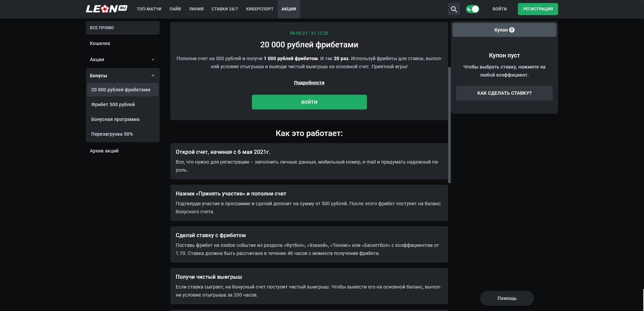The height and width of the screenshot is (311, 644).
Task: Click heading 'Открой счет, начиная с 6 мая 2021г.'
Action: 223,152
